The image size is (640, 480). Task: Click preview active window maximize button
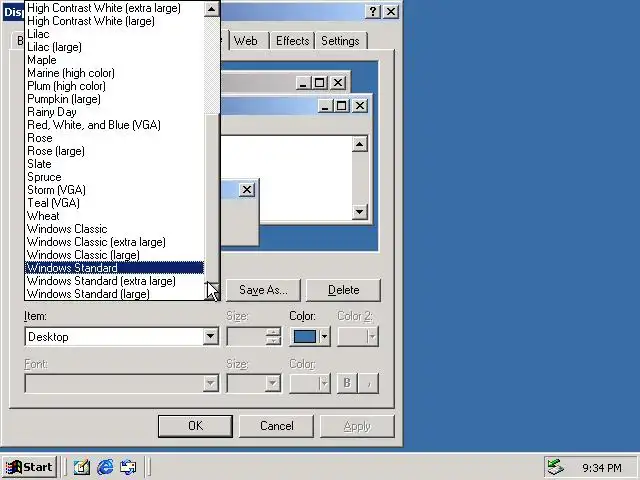[341, 106]
